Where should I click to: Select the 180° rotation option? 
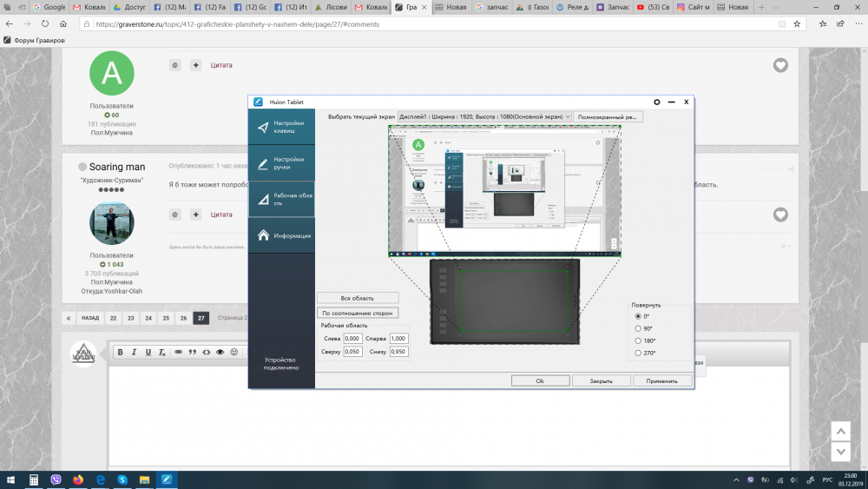(x=638, y=340)
